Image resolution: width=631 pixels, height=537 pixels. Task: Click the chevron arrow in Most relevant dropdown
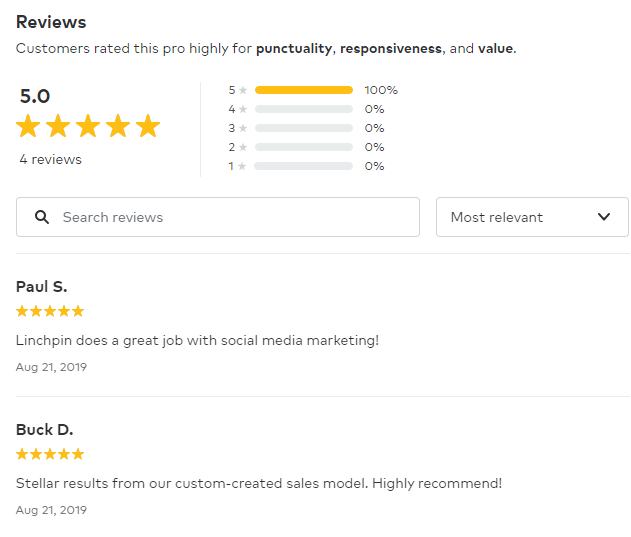point(604,217)
